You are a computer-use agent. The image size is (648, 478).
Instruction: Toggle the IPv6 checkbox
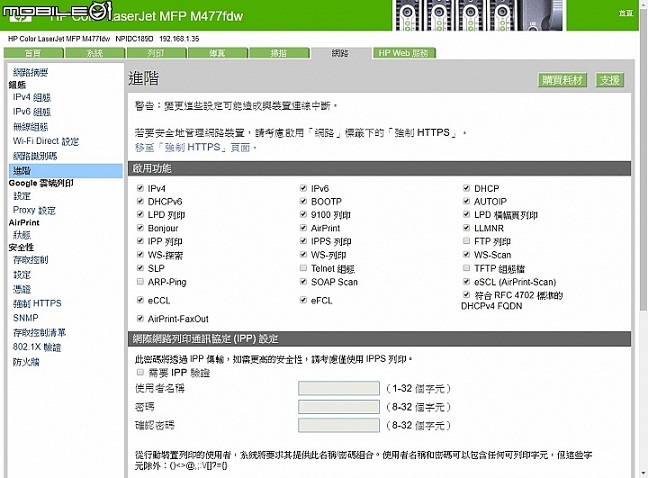click(x=303, y=188)
